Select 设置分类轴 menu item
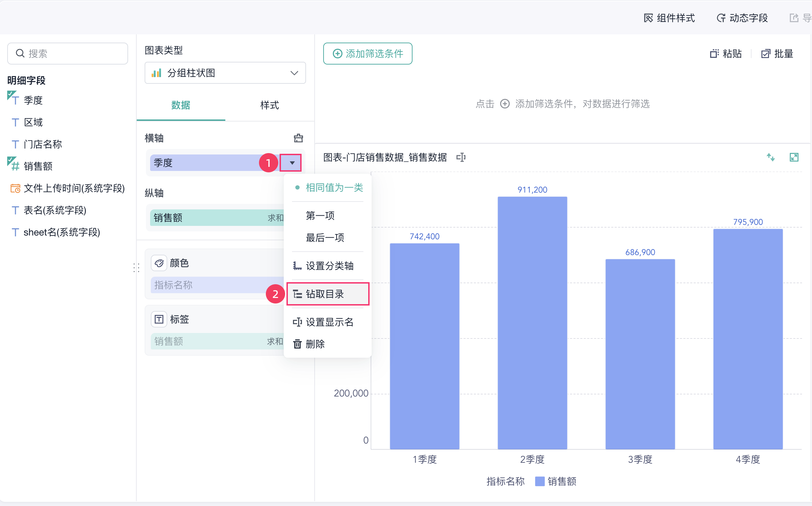The height and width of the screenshot is (506, 812). click(328, 266)
